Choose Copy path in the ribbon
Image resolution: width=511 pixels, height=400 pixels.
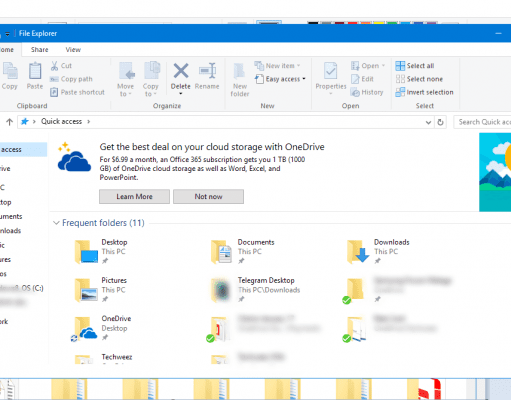71,79
